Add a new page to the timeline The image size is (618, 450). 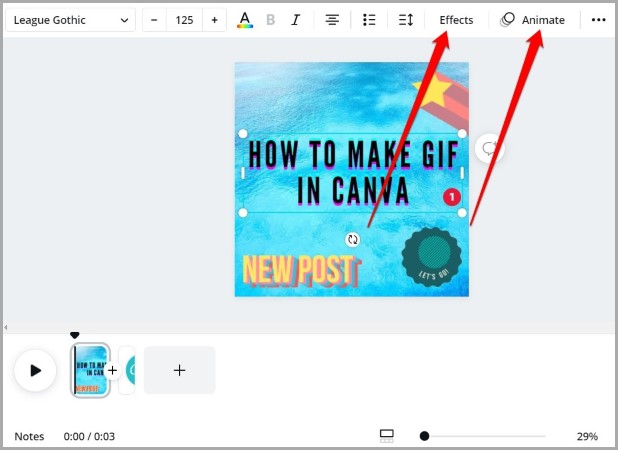coord(180,370)
